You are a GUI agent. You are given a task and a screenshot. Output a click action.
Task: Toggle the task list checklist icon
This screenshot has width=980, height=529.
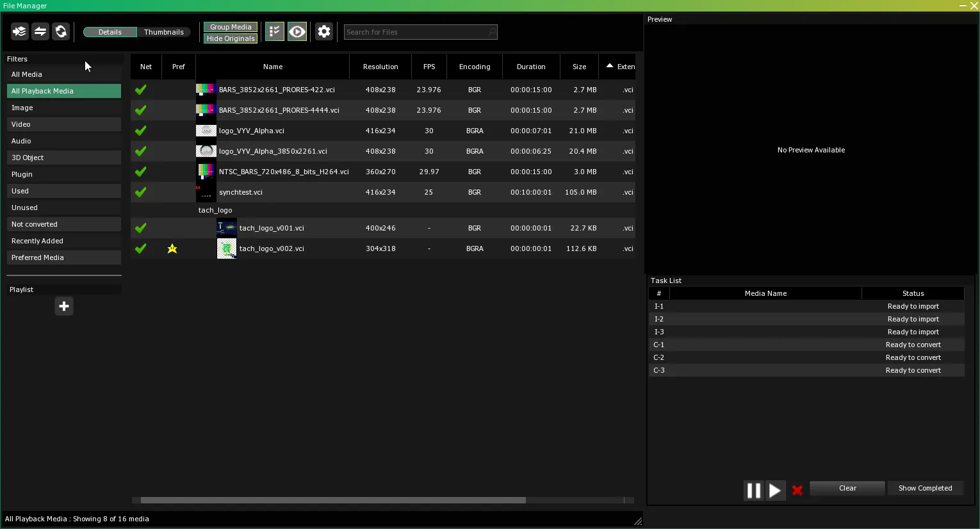275,31
